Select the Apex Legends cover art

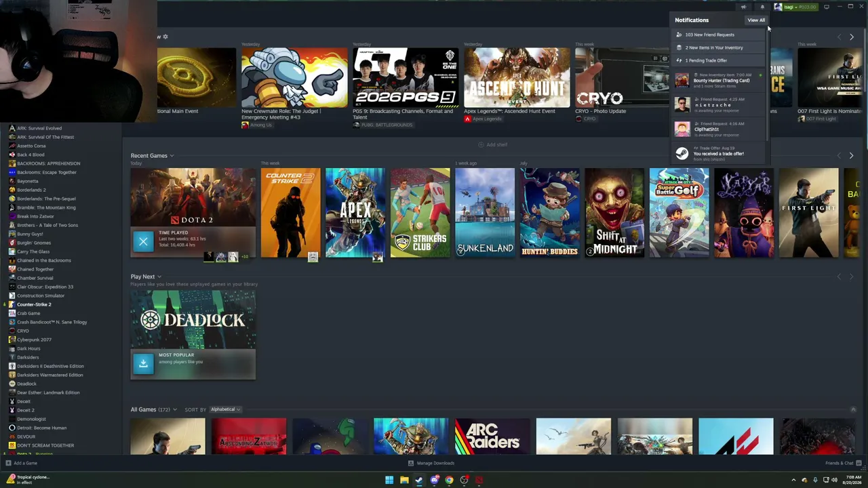pyautogui.click(x=355, y=213)
